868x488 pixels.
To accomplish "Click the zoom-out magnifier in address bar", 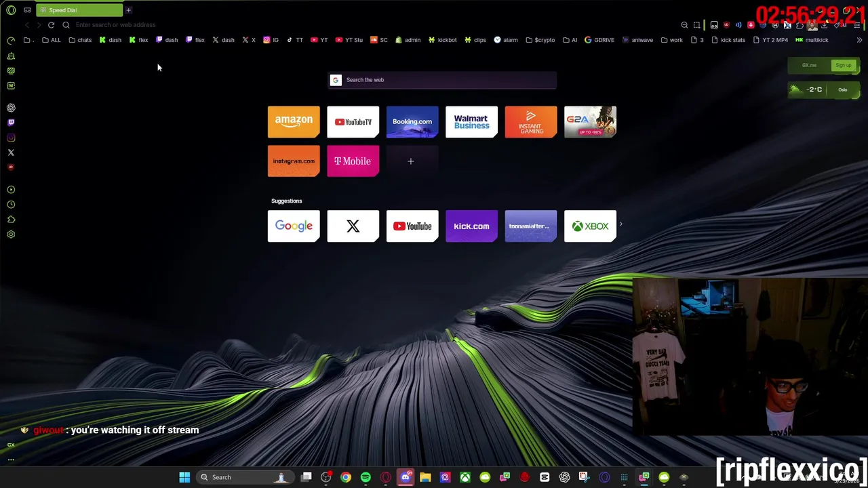I will pyautogui.click(x=684, y=25).
